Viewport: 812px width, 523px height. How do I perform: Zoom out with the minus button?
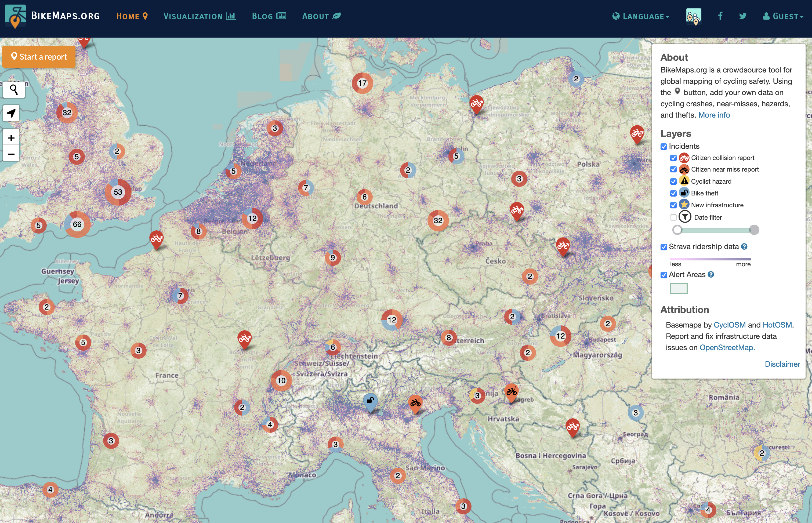[11, 154]
